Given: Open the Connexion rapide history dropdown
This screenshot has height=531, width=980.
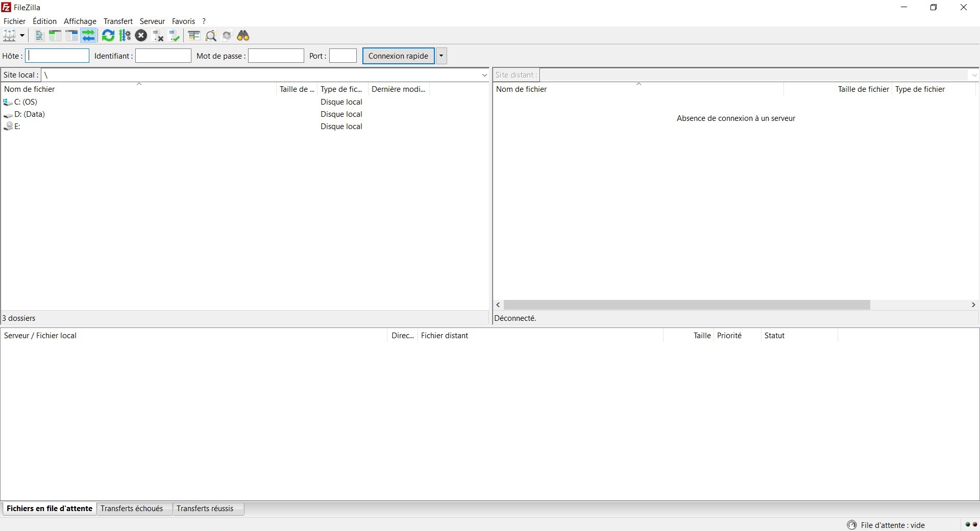Looking at the screenshot, I should tap(441, 56).
